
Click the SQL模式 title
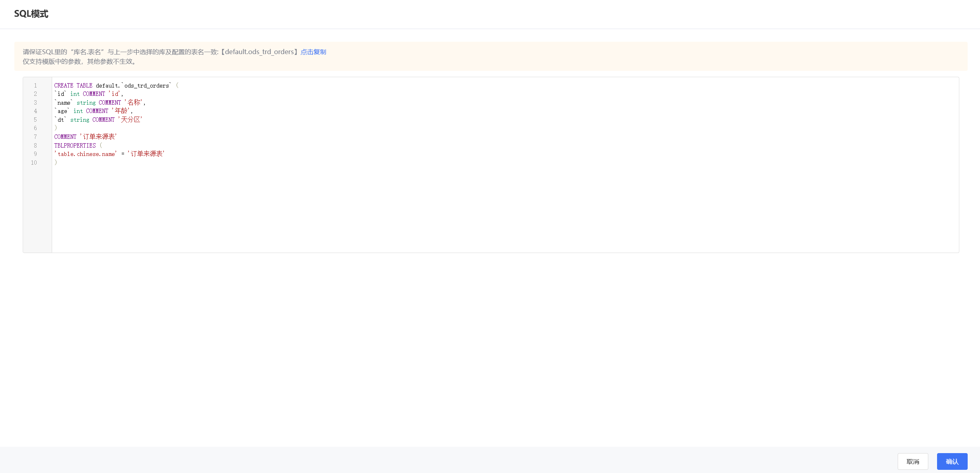click(x=31, y=14)
